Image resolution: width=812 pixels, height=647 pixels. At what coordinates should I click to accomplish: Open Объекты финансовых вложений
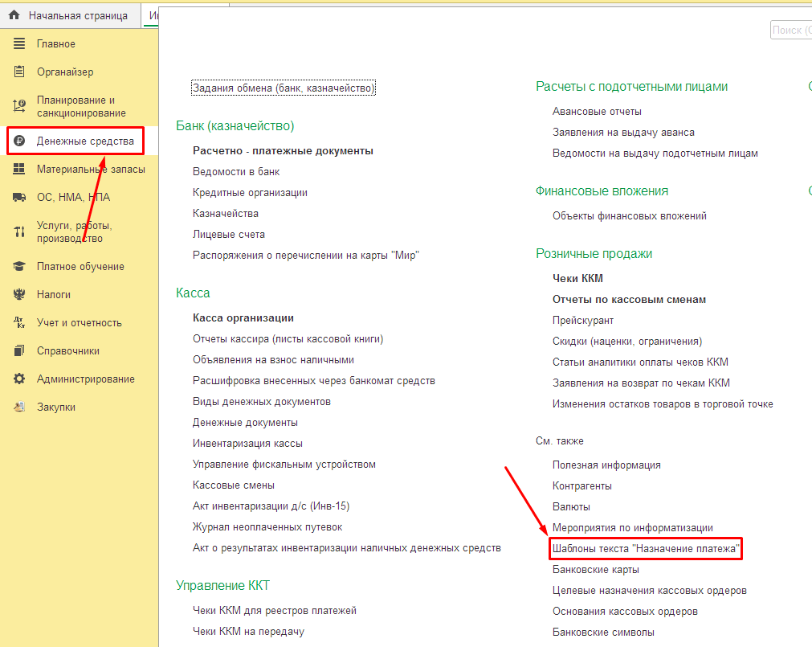[x=629, y=216]
